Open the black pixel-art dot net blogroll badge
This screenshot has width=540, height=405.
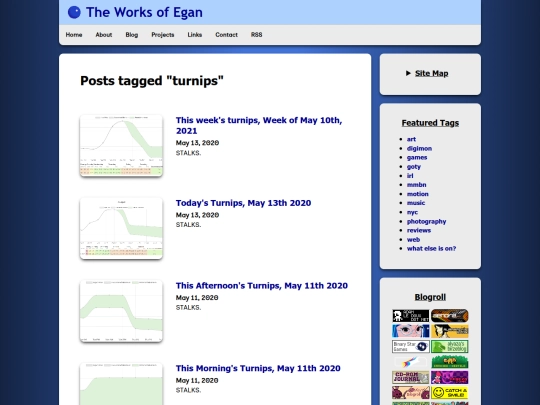tap(411, 316)
